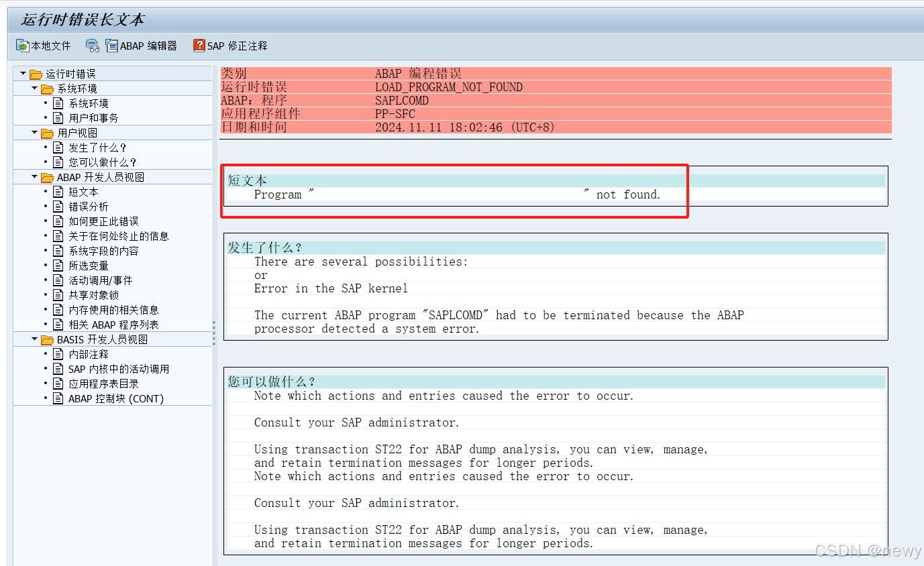
Task: Click document icon of 内部注释
Action: click(x=58, y=354)
